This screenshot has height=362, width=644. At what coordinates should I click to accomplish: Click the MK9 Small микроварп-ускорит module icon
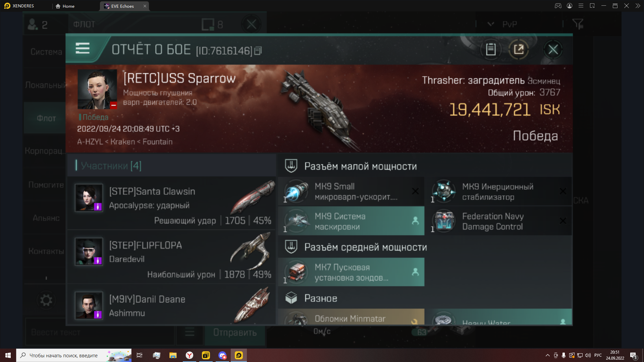click(297, 191)
